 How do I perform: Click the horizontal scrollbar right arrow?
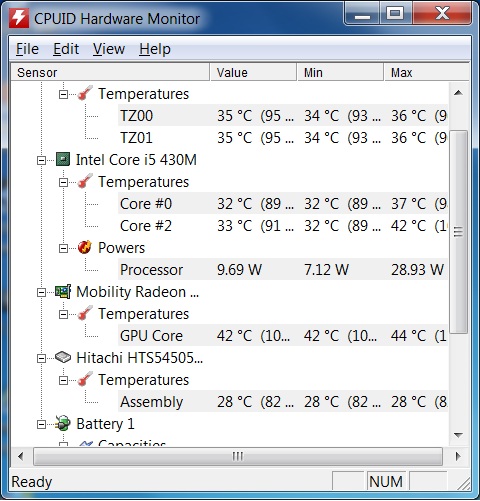click(458, 456)
